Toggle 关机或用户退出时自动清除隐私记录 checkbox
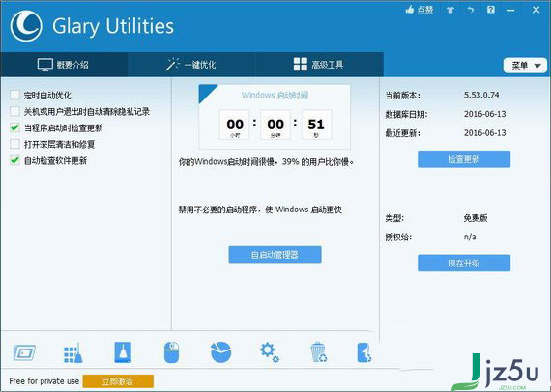Viewport: 551px width, 392px height. click(14, 112)
